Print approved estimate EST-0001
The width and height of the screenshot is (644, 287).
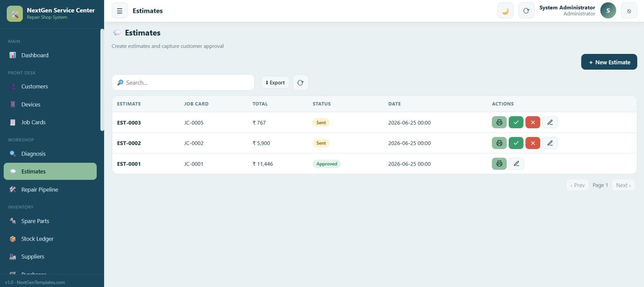(499, 164)
